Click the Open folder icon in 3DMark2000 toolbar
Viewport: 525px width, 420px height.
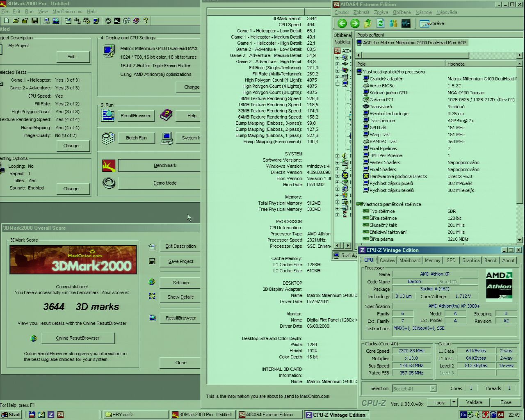16,21
